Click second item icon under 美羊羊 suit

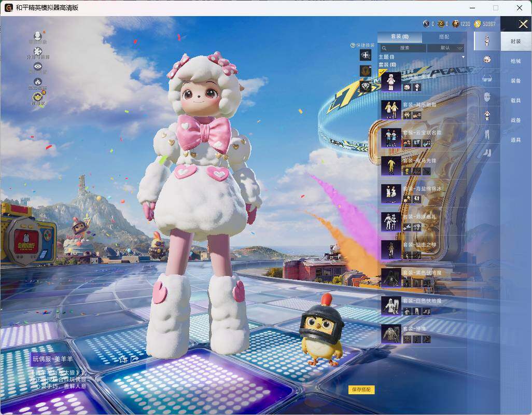tap(417, 87)
